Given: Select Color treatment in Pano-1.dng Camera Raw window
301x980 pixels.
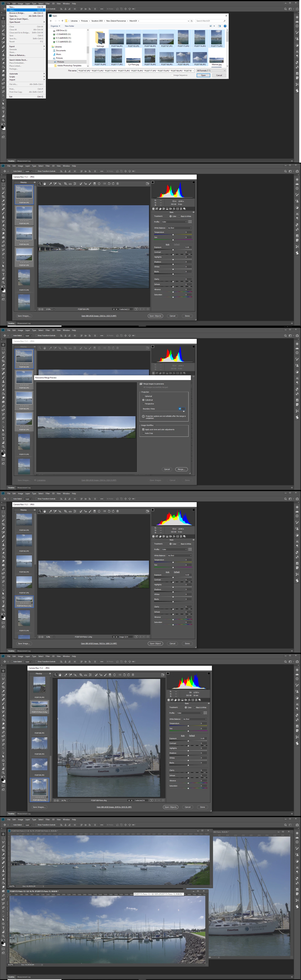Looking at the screenshot, I should [171, 544].
